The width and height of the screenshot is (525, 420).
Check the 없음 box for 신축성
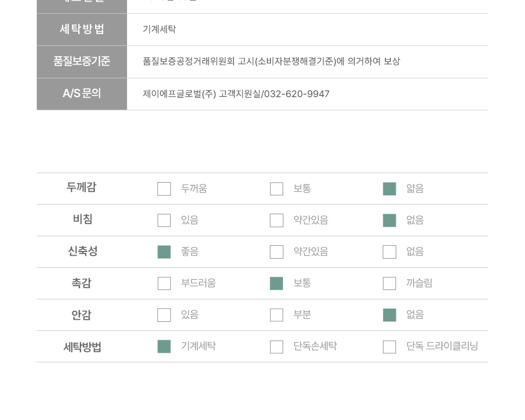(390, 252)
